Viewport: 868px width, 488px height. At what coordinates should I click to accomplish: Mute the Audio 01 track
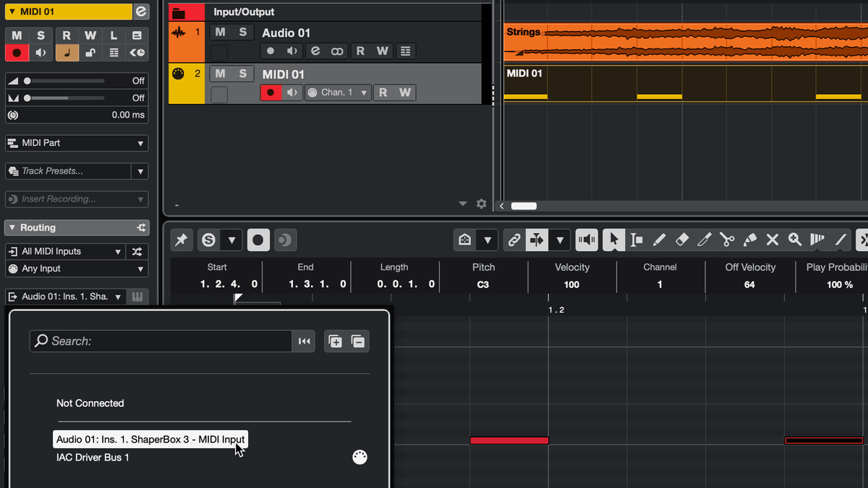pyautogui.click(x=221, y=33)
